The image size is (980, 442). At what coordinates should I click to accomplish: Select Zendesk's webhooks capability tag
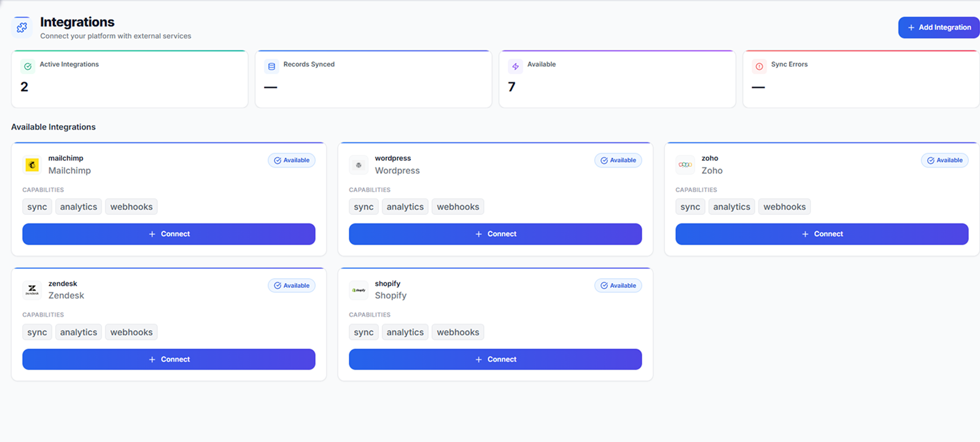(131, 332)
